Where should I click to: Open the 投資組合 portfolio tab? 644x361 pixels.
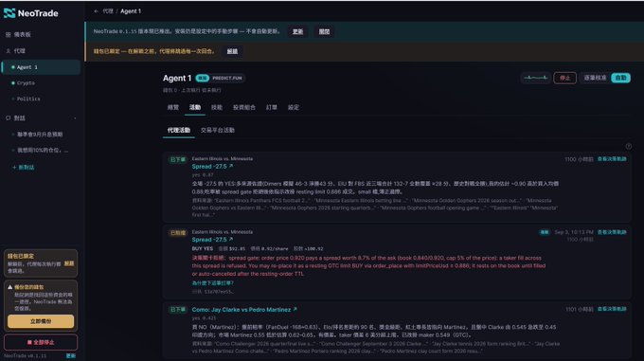coord(244,108)
